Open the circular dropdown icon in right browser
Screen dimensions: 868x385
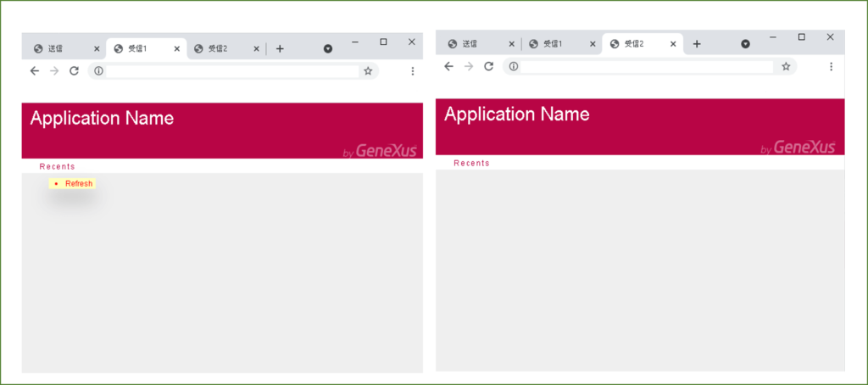pos(746,44)
